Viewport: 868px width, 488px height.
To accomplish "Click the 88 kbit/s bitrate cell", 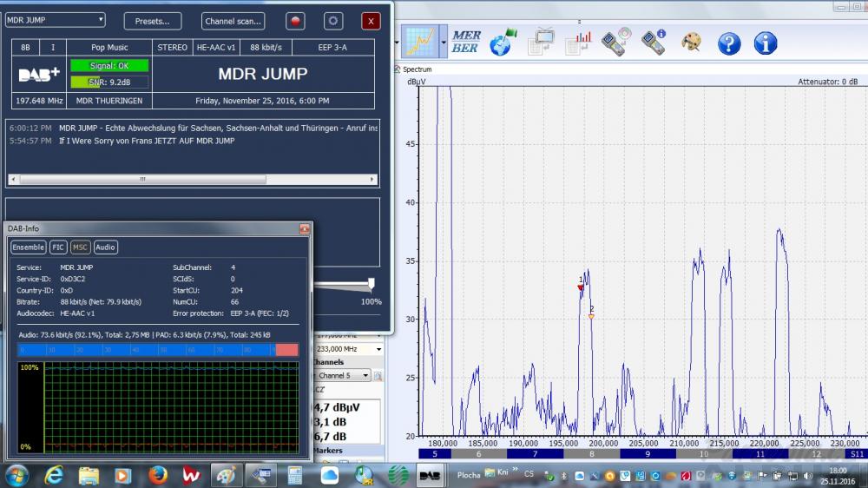I will 266,48.
